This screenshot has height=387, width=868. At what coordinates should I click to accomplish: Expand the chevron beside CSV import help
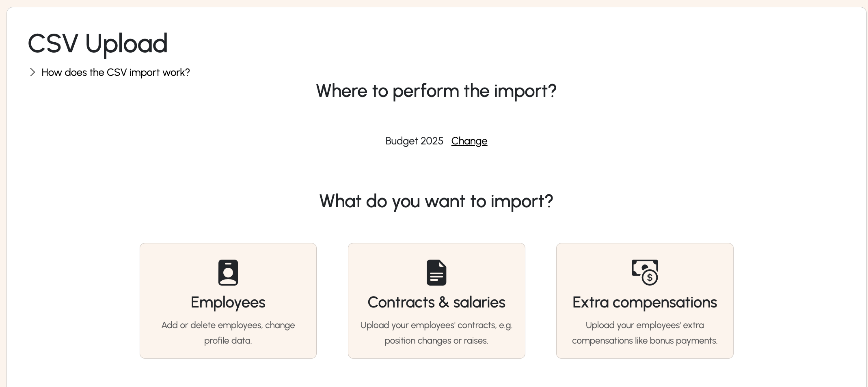point(32,72)
